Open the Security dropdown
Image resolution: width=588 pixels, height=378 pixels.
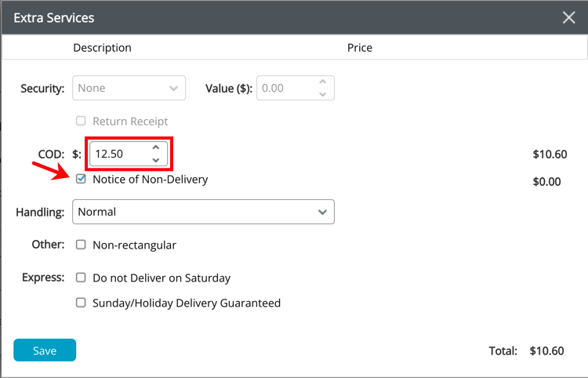[x=129, y=88]
